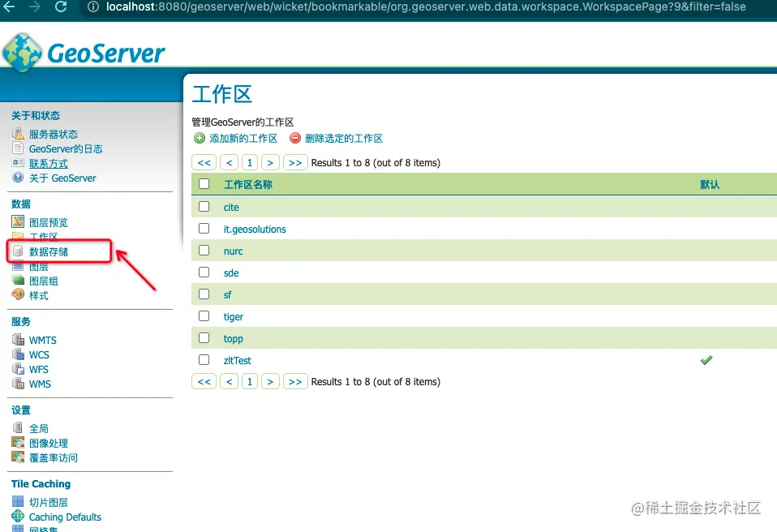This screenshot has width=777, height=532.
Task: Click the 样式 palette icon
Action: coord(18,294)
